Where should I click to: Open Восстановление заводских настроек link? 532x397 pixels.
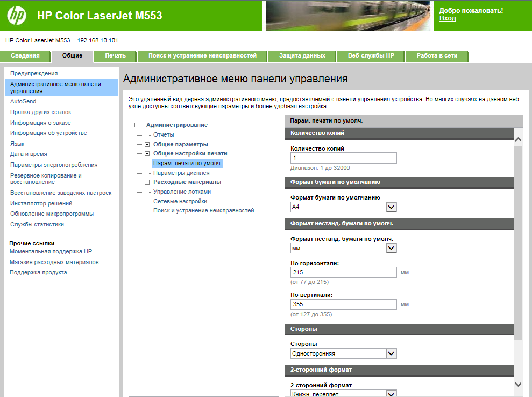coord(61,193)
